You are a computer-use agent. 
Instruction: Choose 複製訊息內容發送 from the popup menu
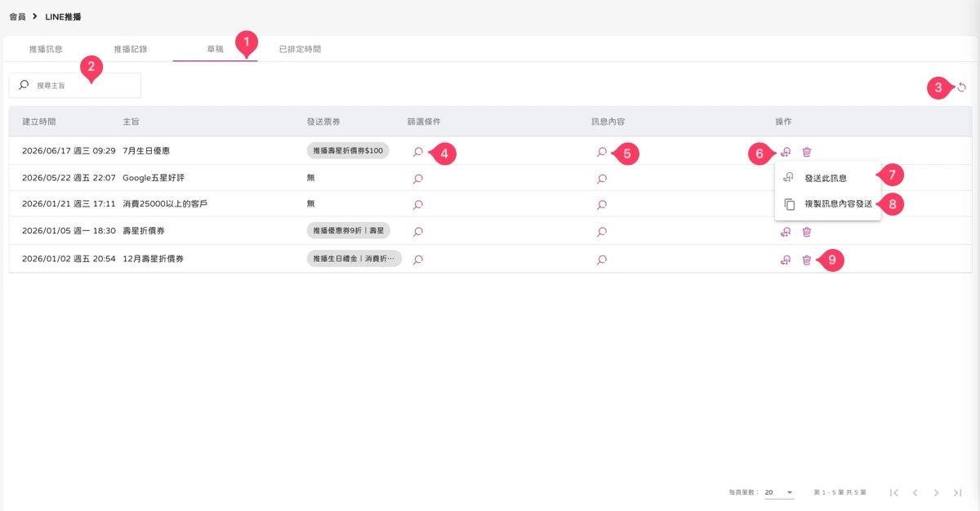pos(827,204)
